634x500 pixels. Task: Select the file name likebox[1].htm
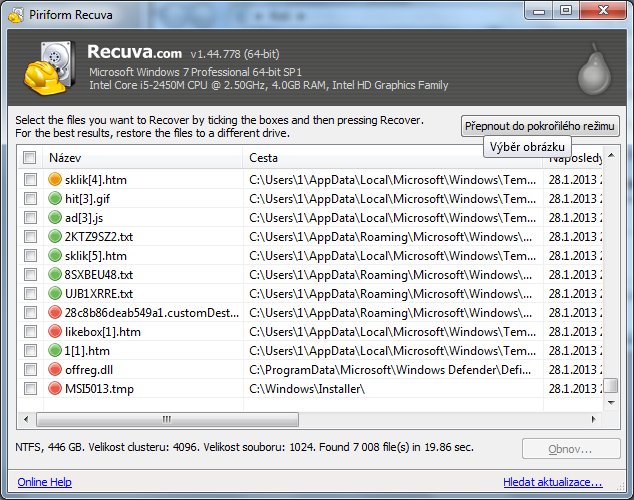(103, 331)
